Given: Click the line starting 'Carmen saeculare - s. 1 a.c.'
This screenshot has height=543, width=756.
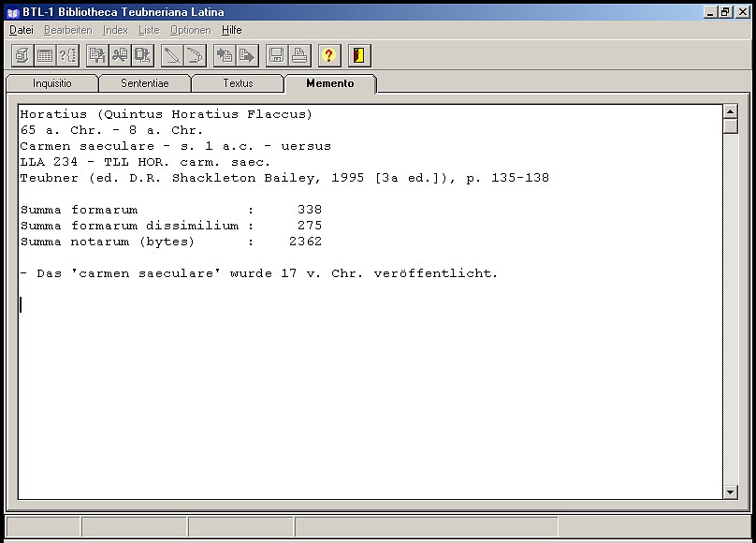Looking at the screenshot, I should click(176, 146).
